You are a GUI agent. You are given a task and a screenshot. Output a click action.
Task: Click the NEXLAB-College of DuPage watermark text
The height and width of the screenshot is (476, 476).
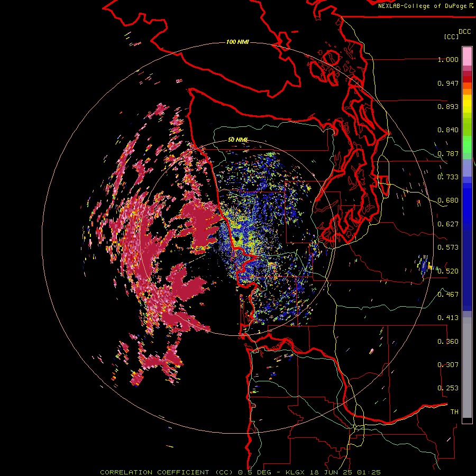(426, 6)
